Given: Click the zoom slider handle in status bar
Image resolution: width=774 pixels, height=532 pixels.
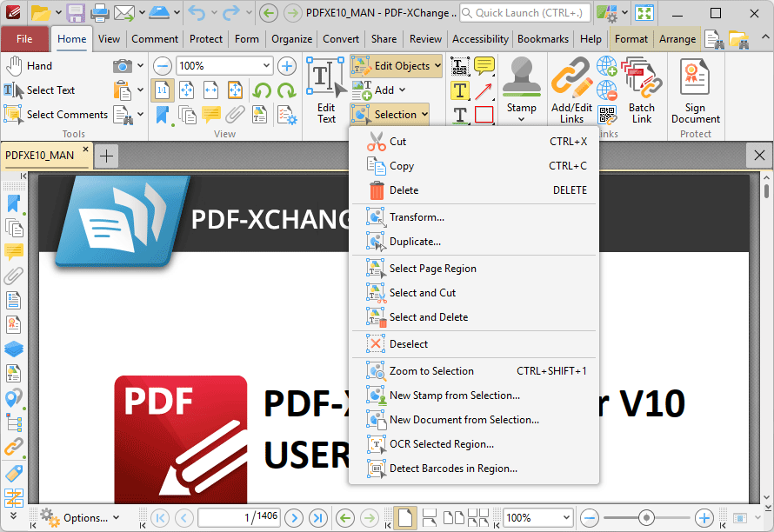Looking at the screenshot, I should pos(646,518).
